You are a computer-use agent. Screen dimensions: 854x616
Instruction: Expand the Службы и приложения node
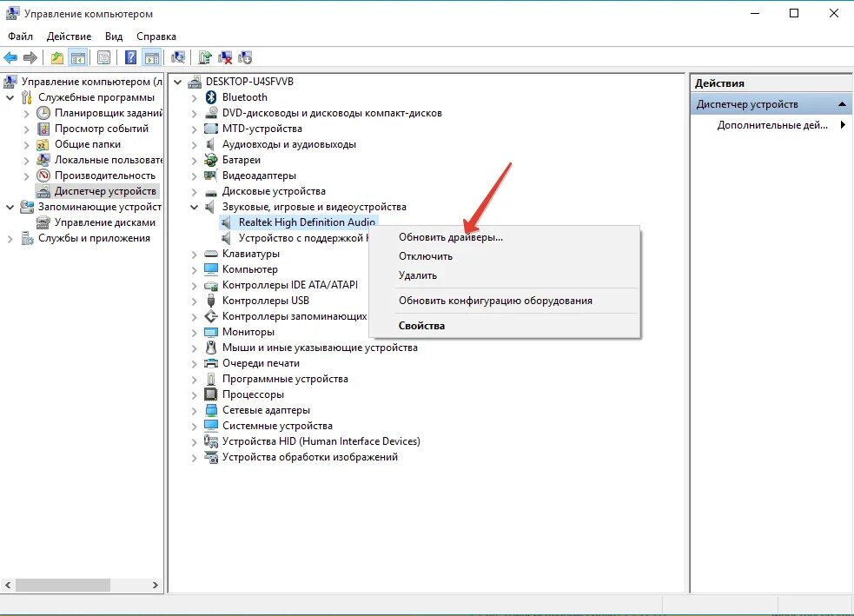click(x=10, y=239)
